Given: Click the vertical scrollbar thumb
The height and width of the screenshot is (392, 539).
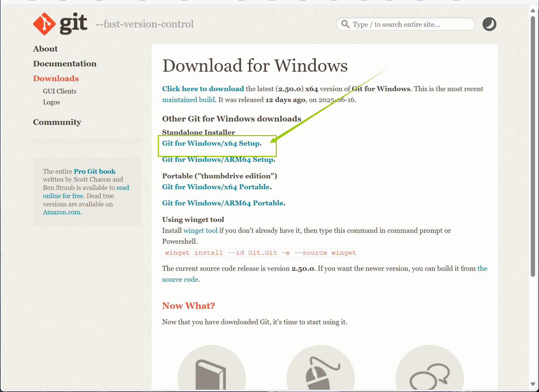Looking at the screenshot, I should coord(533,146).
